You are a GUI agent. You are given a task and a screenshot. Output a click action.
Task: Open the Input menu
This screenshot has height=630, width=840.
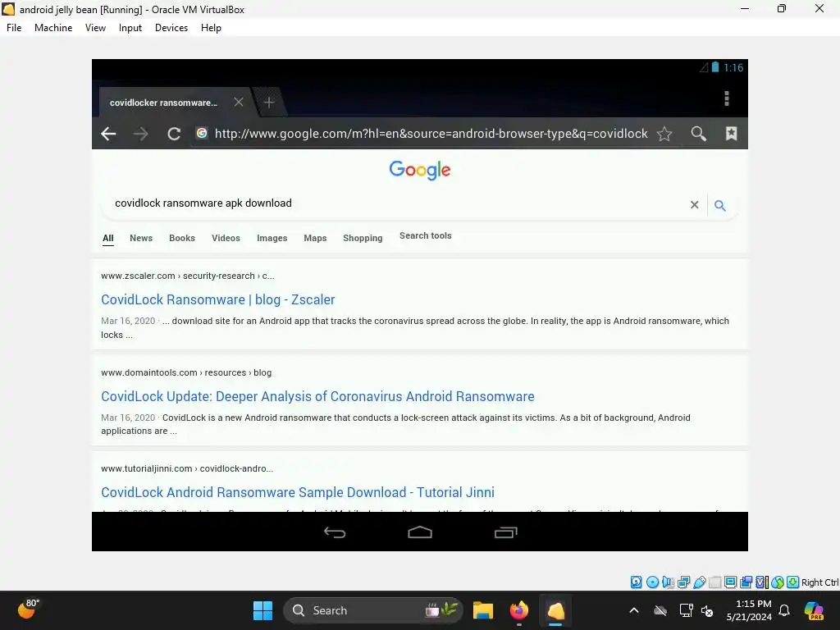point(130,28)
